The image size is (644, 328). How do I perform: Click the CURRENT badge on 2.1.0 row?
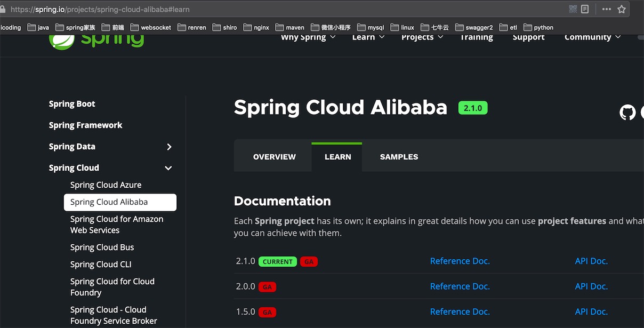(x=278, y=262)
